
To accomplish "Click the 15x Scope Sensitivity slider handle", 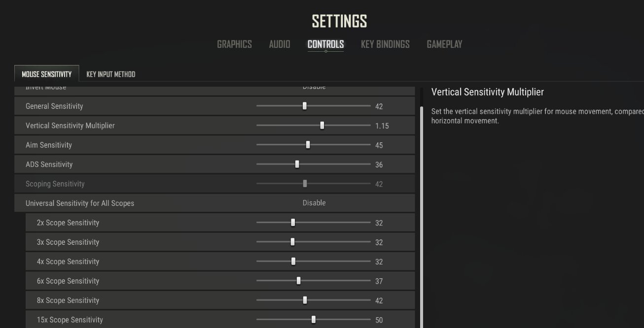I will (313, 320).
